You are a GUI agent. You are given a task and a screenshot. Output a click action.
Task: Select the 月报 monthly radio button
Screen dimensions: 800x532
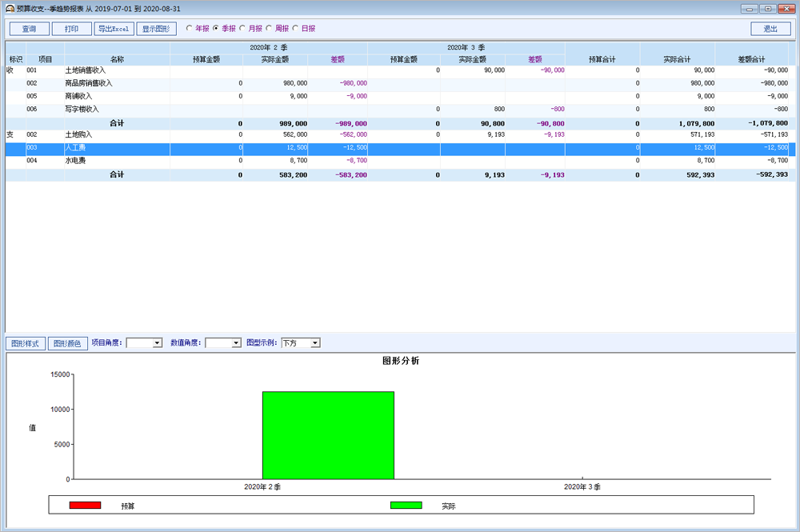[242, 28]
